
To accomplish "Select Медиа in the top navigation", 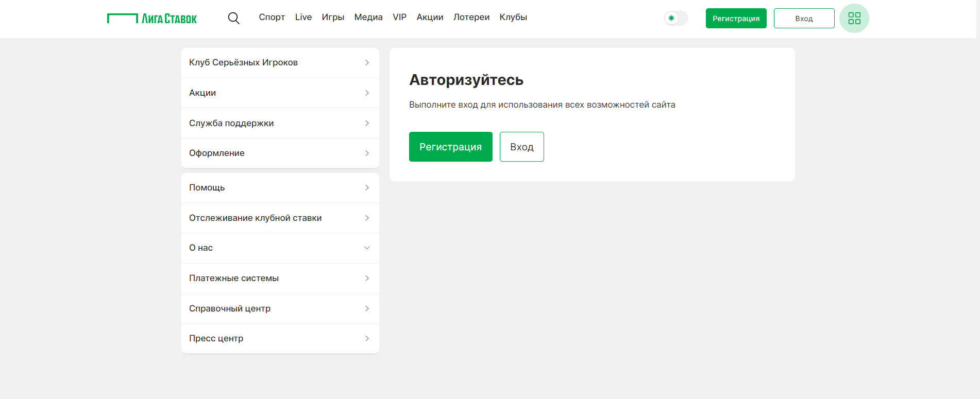I will pos(368,17).
